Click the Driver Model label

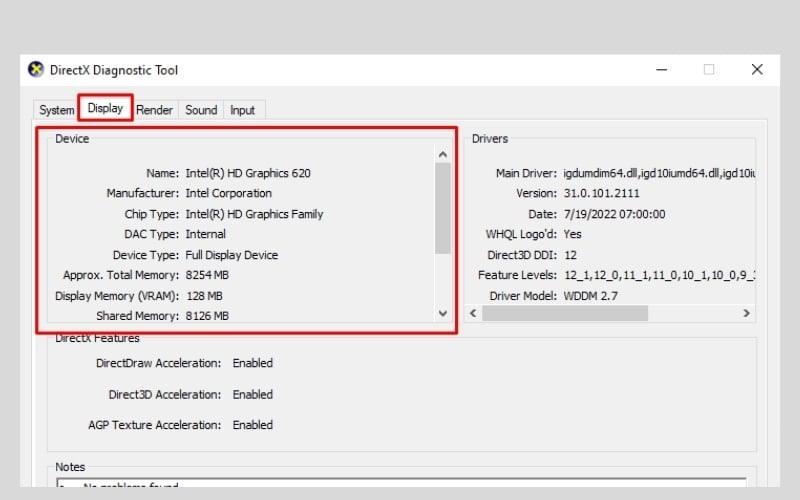click(x=523, y=296)
